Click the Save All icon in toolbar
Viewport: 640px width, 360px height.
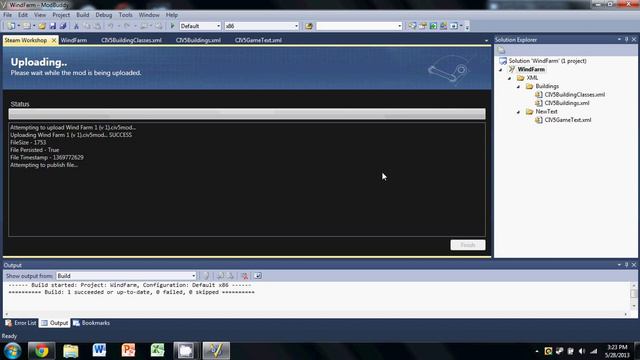[63, 26]
